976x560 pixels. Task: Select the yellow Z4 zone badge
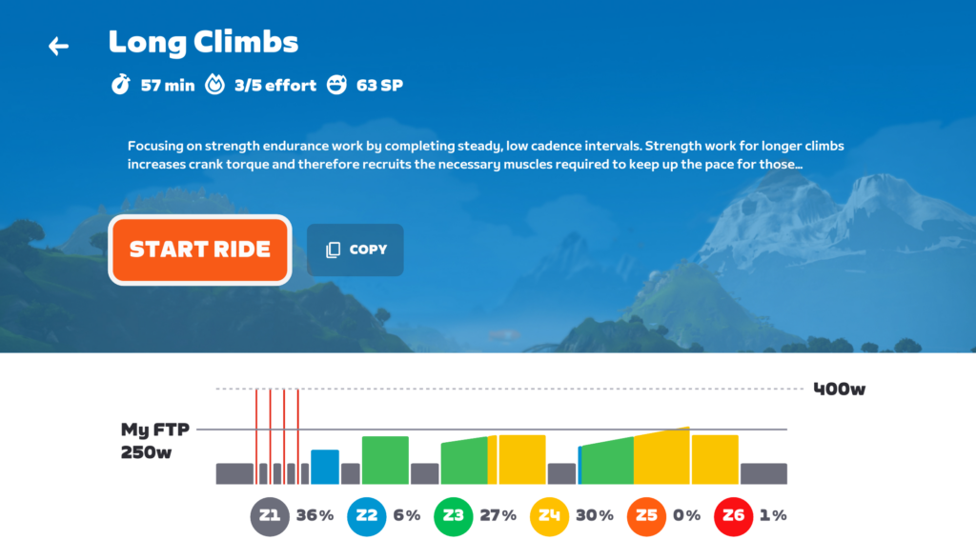pos(549,516)
